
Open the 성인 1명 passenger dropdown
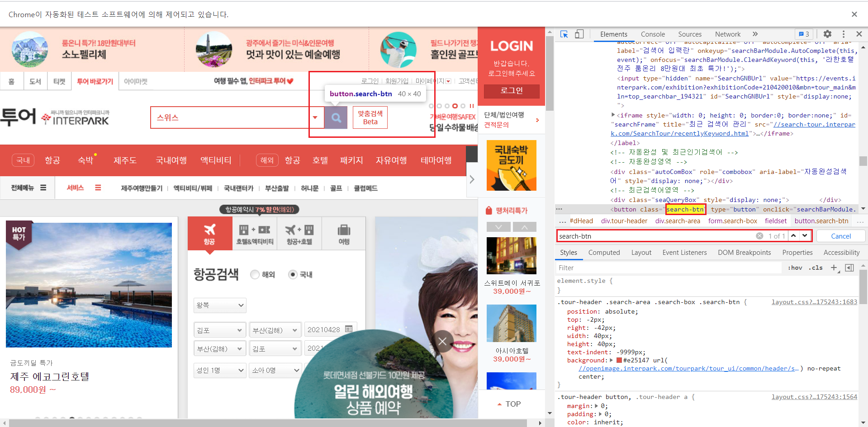tap(220, 370)
